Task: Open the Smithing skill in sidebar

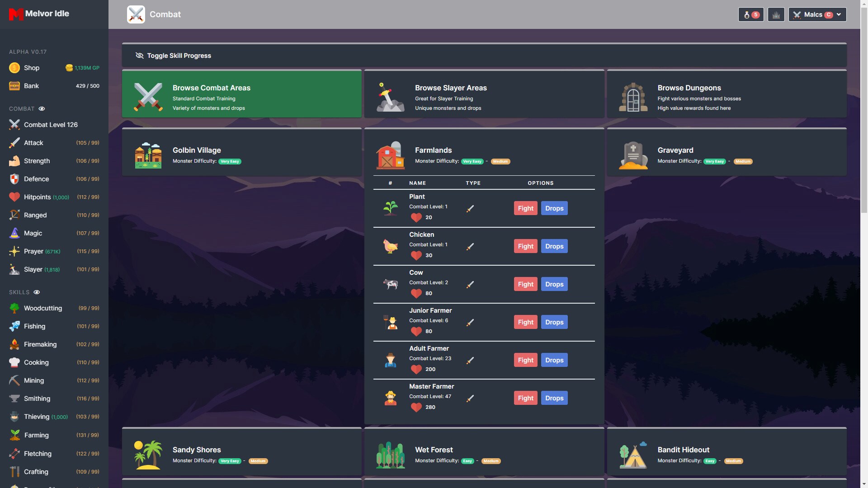Action: (x=37, y=399)
